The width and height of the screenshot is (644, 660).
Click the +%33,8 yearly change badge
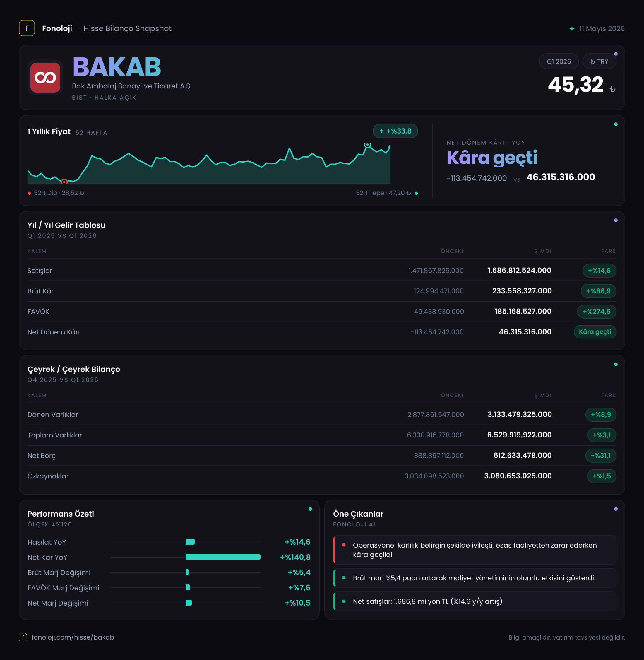[395, 131]
